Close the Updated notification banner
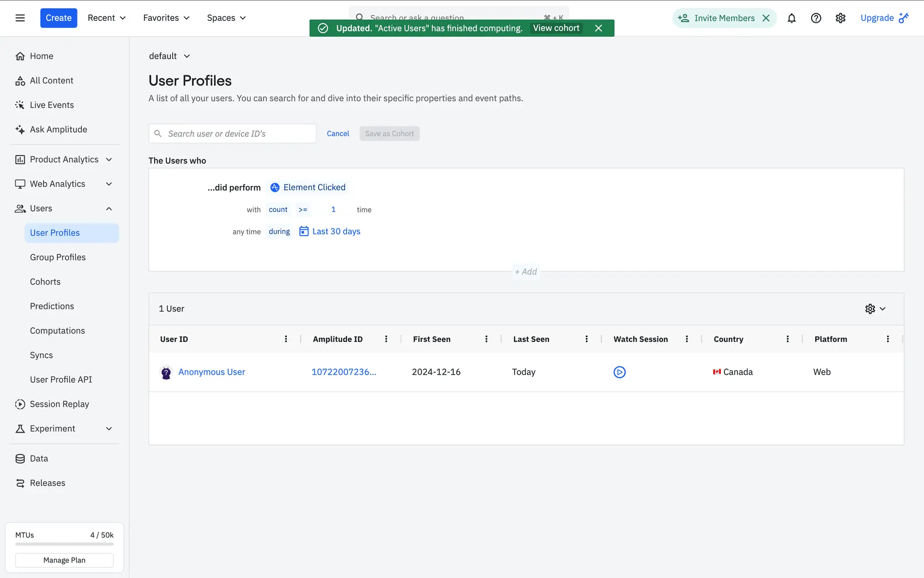Viewport: 924px width, 578px height. pyautogui.click(x=598, y=28)
